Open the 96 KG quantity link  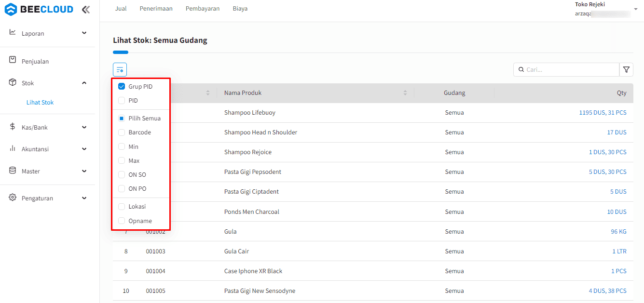[618, 232]
